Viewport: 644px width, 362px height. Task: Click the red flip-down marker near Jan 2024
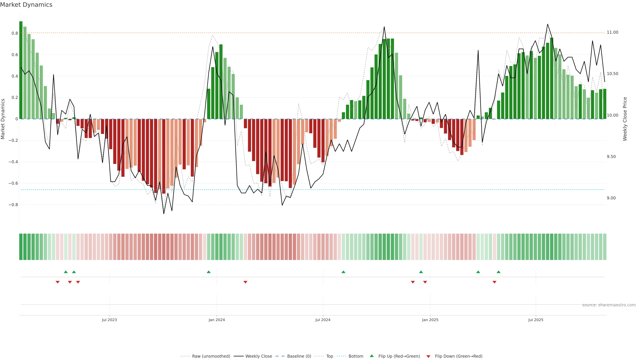245,282
